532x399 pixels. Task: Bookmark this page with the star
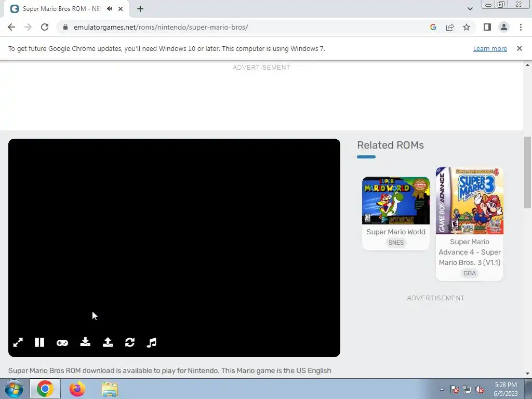click(467, 27)
